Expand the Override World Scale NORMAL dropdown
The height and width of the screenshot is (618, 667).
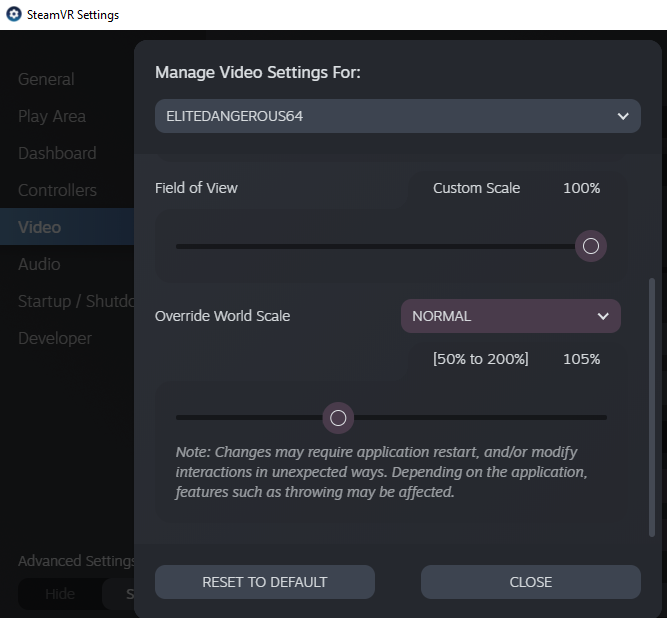point(510,316)
